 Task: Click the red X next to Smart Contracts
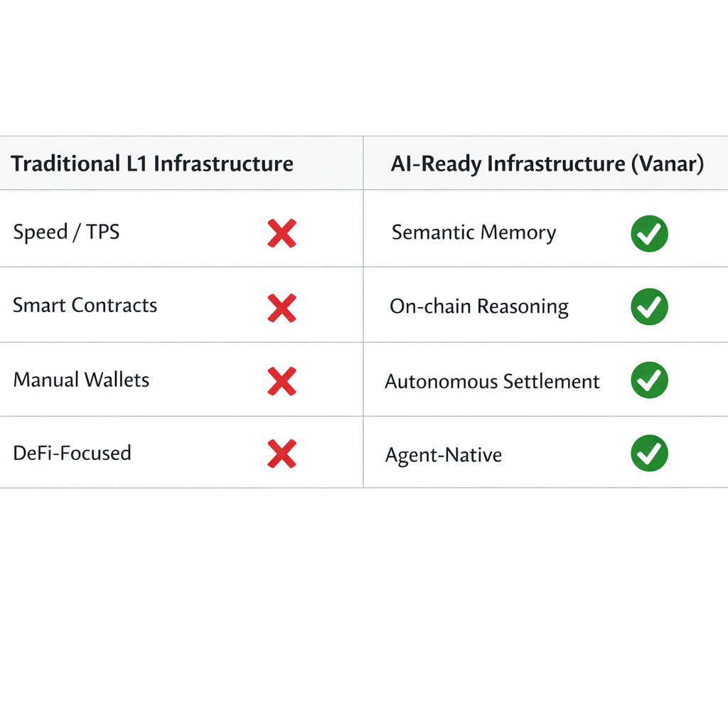(x=282, y=307)
